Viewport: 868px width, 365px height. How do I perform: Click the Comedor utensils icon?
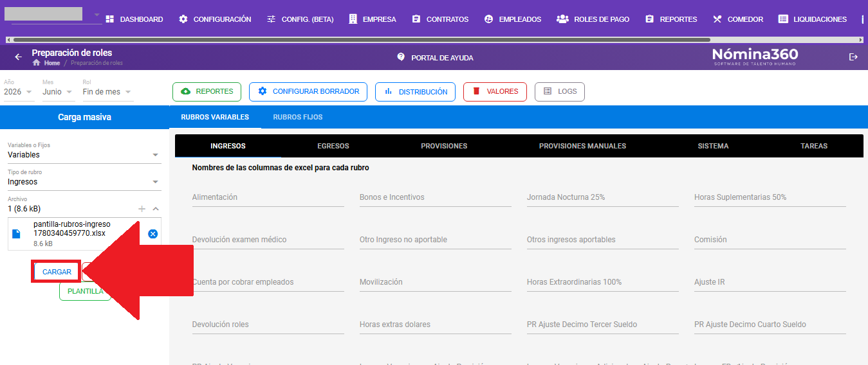click(x=717, y=19)
